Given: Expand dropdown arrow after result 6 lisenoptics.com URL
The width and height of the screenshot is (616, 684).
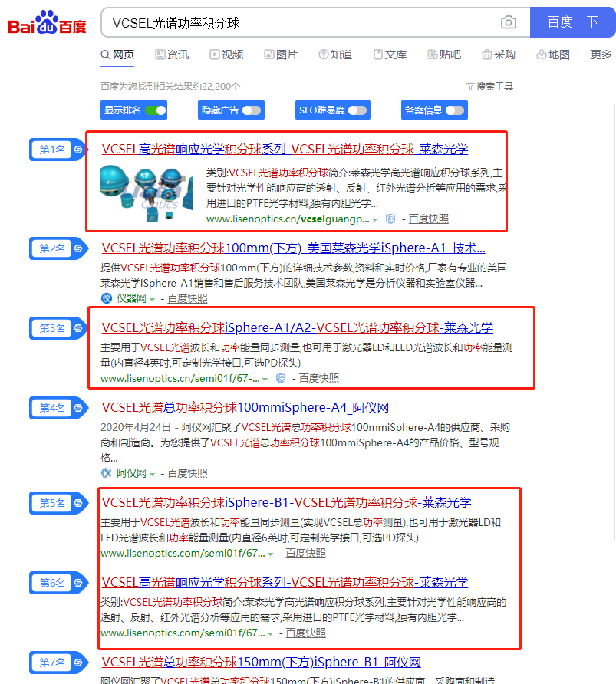Looking at the screenshot, I should [x=271, y=634].
